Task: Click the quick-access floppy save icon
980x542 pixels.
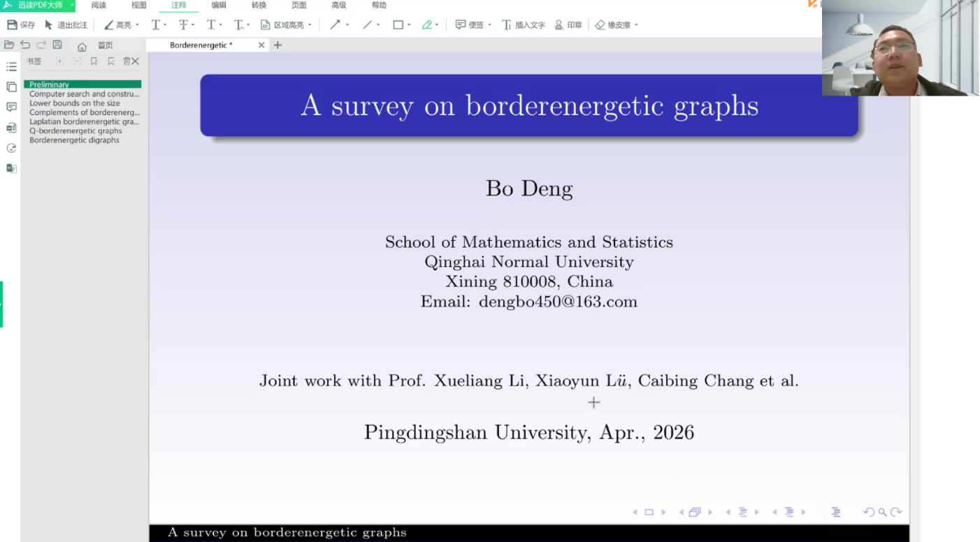Action: tap(57, 45)
